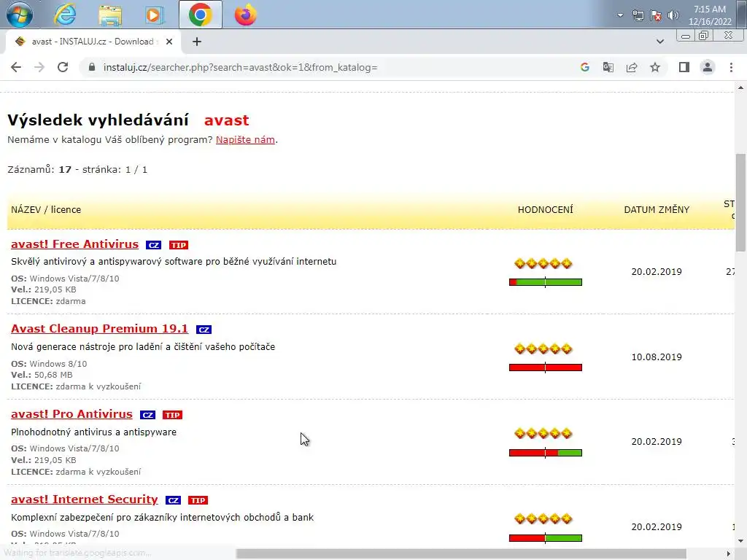
Task: Click the CZ badge next to avast! Pro Antivirus
Action: tap(147, 415)
